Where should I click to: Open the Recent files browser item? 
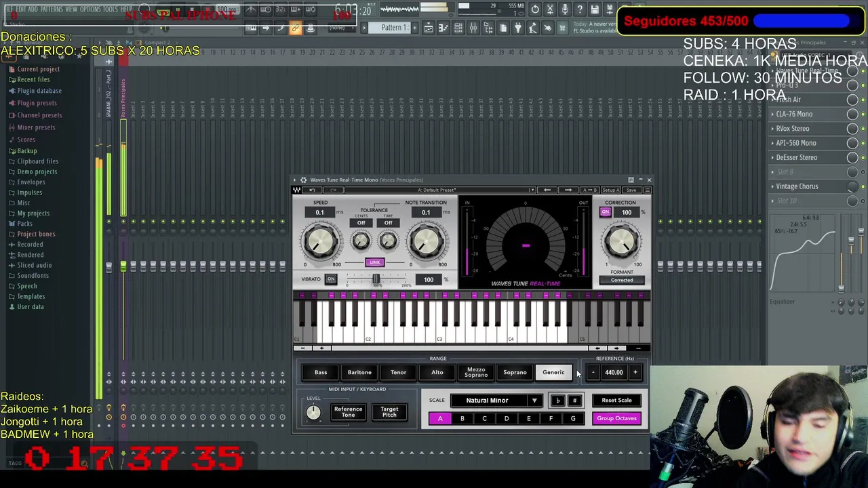pyautogui.click(x=28, y=79)
